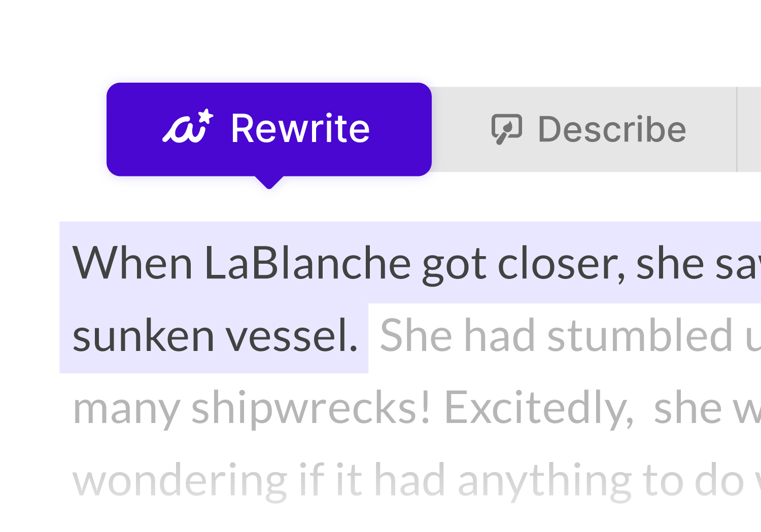The height and width of the screenshot is (532, 761).
Task: Click the word "shipwrecks!" in the paragraph
Action: click(311, 409)
